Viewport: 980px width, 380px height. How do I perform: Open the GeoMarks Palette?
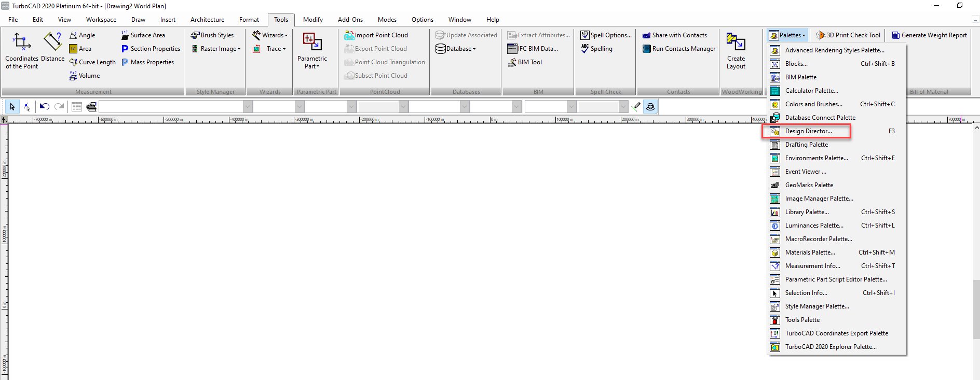click(837, 185)
